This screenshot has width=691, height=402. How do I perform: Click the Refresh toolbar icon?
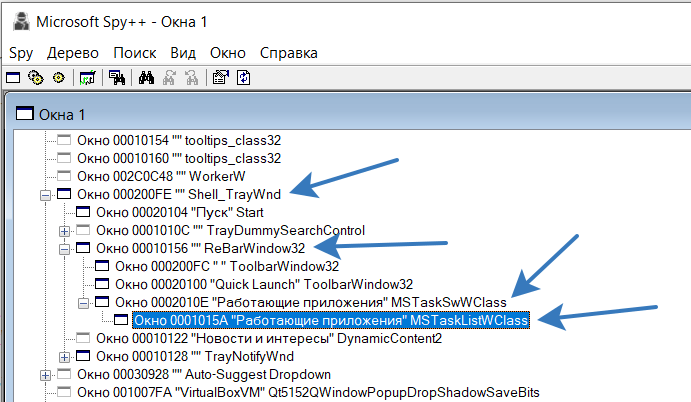pos(244,78)
